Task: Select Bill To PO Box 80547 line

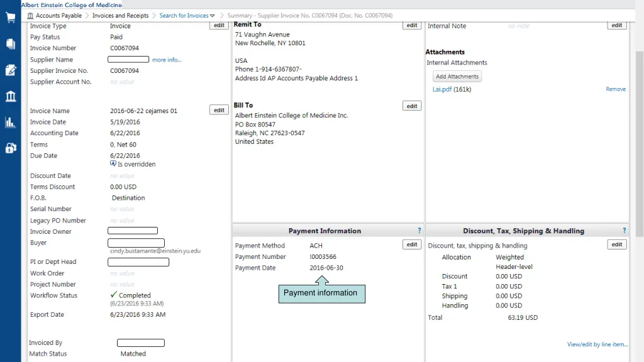Action: tap(255, 124)
